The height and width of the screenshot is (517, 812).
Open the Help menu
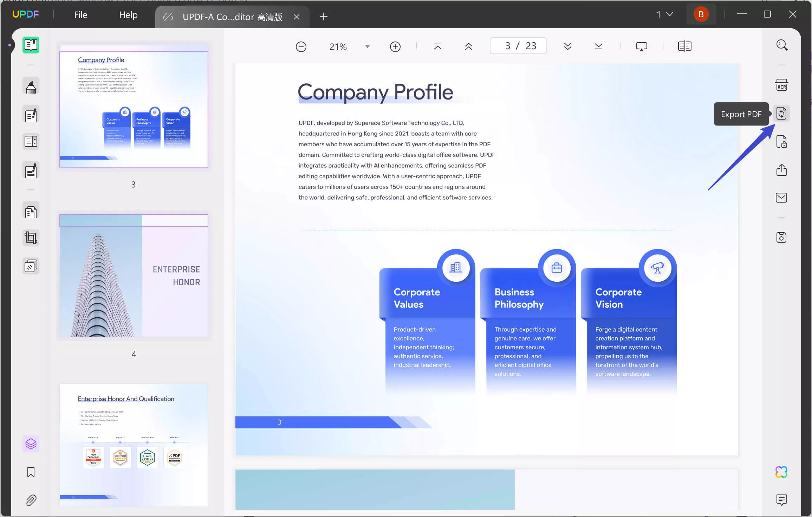click(x=128, y=14)
